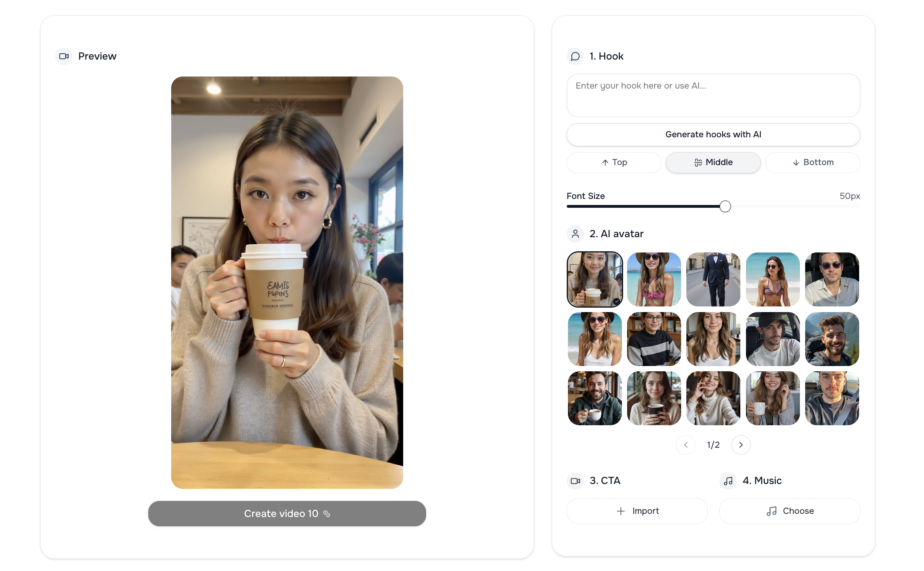Select avatar woman holding white mug, gray cardigan
Viewport: 924px width, 571px height.
coord(773,398)
